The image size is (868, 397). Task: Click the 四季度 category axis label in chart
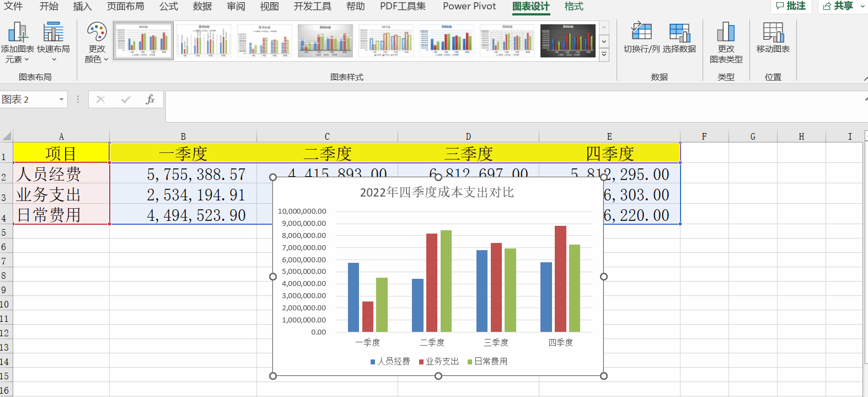[x=560, y=342]
